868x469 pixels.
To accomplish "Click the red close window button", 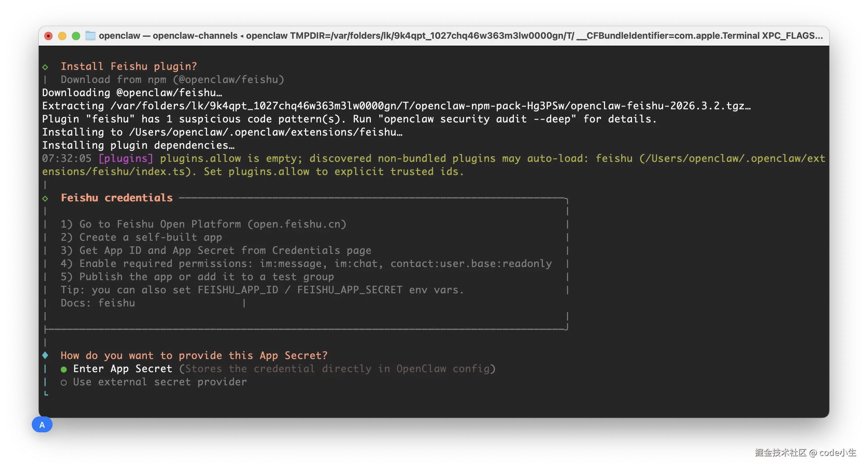I will click(x=48, y=36).
